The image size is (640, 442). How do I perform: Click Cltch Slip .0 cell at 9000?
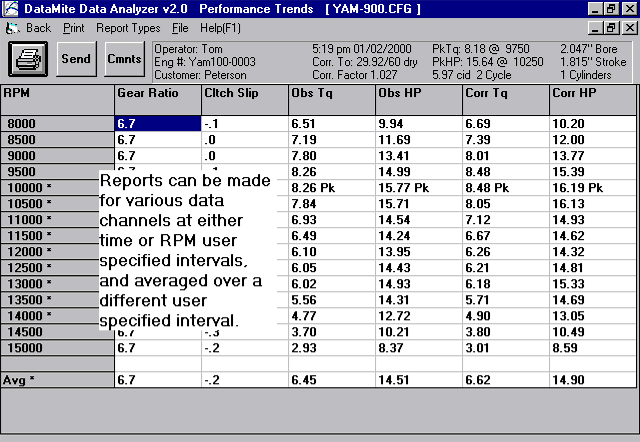coord(245,155)
